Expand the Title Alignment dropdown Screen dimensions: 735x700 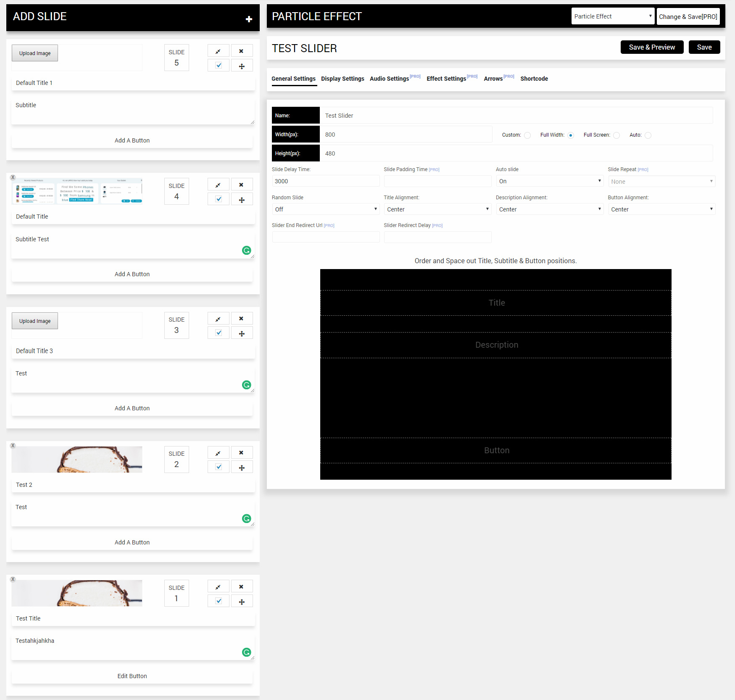pos(437,209)
